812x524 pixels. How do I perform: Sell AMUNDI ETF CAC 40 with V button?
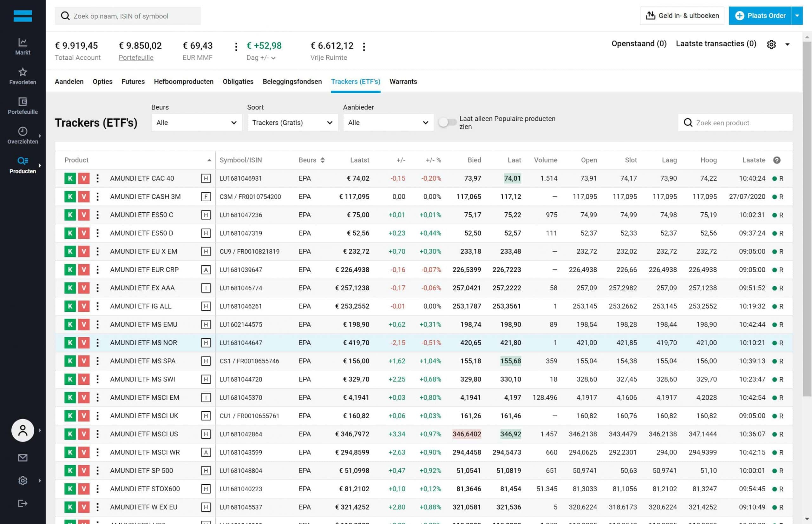coord(84,178)
